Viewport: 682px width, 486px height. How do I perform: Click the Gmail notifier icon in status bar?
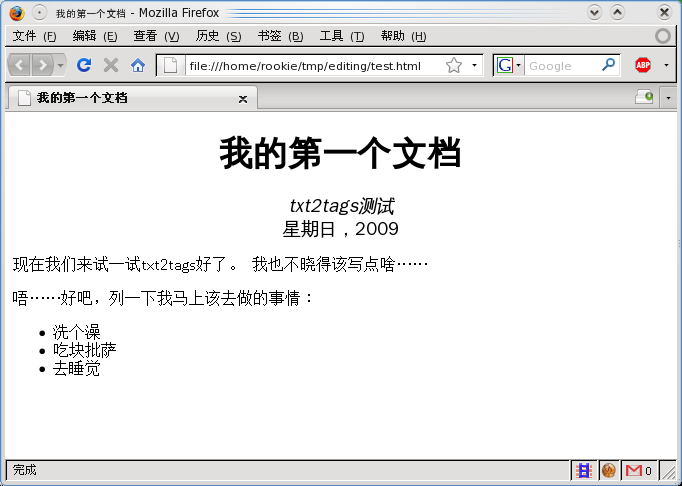click(637, 470)
